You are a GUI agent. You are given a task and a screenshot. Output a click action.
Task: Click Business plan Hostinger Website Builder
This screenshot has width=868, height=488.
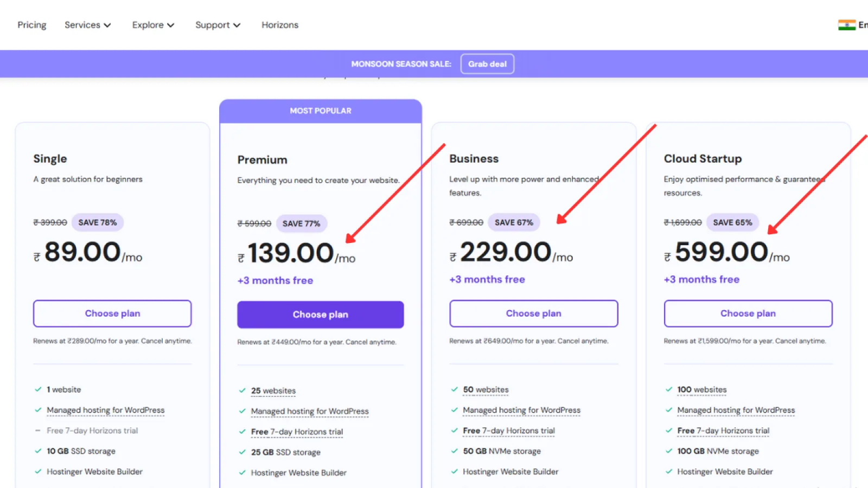510,472
